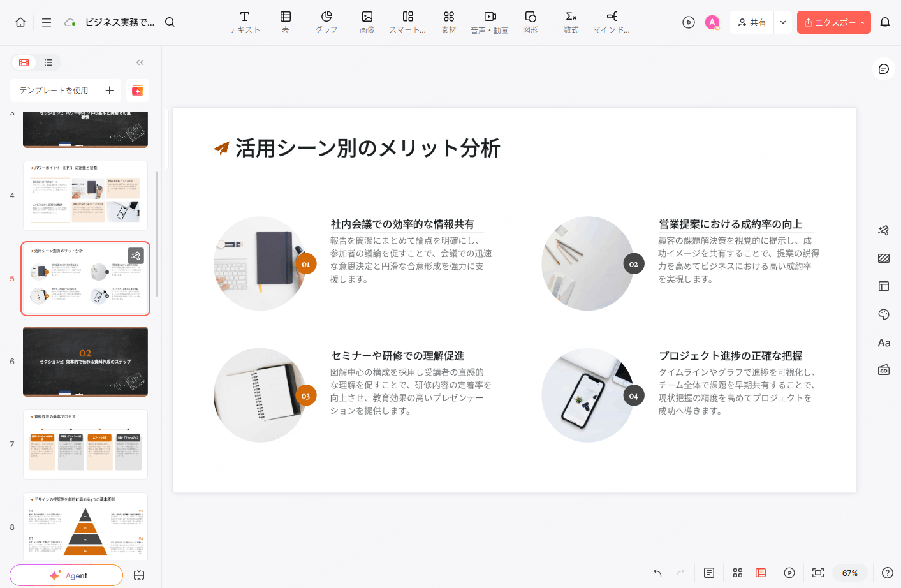The height and width of the screenshot is (588, 901).
Task: Insert a マインド map
Action: coord(612,22)
